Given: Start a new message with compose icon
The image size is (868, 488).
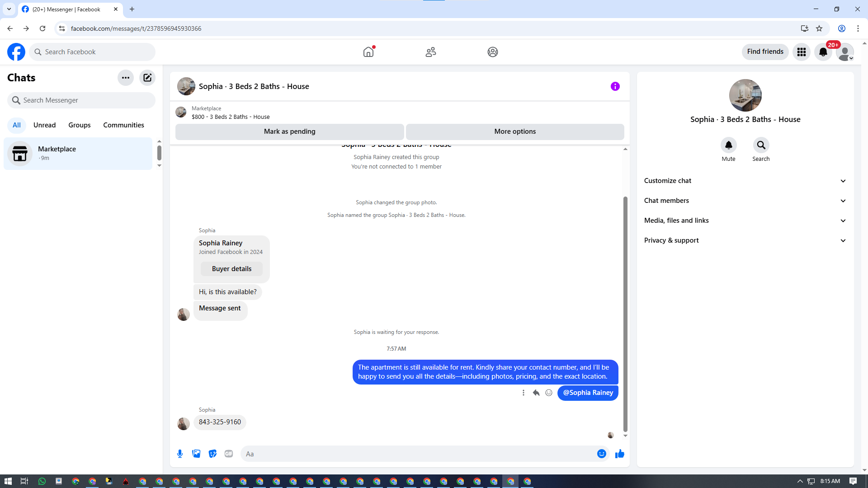Looking at the screenshot, I should click(x=147, y=78).
